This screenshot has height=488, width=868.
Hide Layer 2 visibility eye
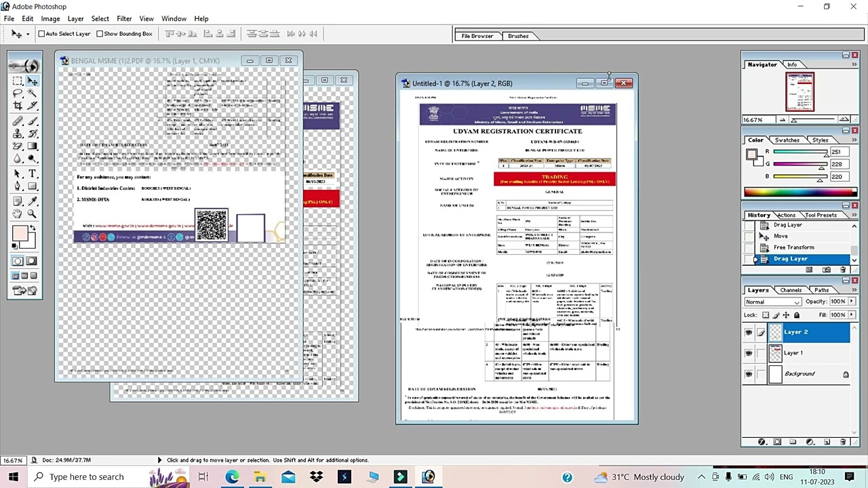coord(749,332)
